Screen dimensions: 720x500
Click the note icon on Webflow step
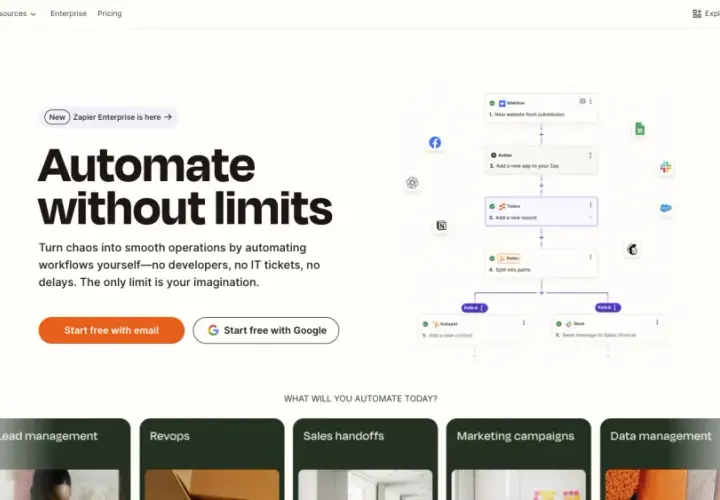click(582, 101)
